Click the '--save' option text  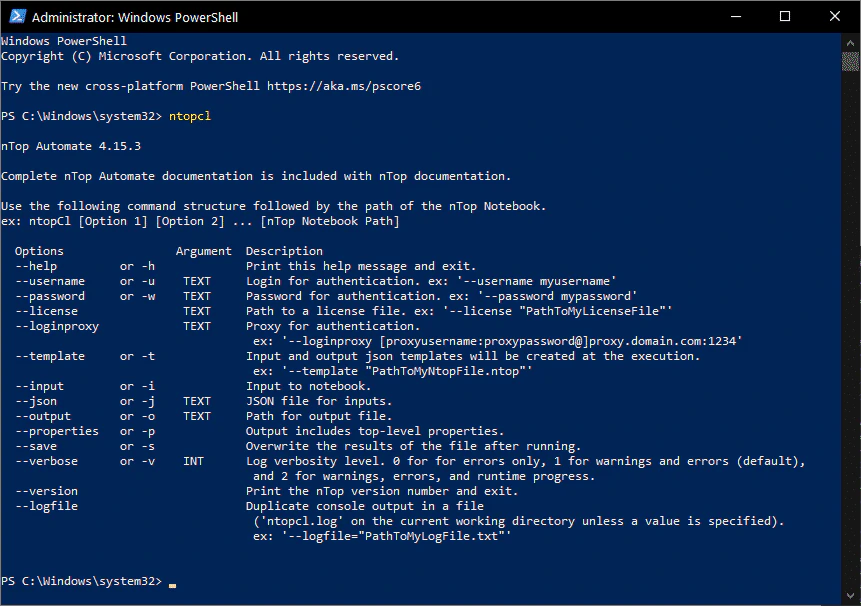click(x=36, y=446)
